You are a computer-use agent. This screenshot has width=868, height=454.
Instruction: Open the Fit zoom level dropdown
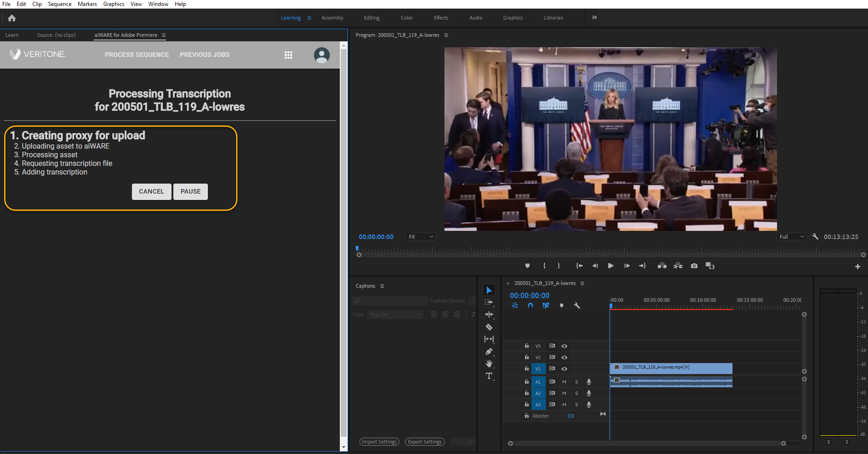point(419,236)
